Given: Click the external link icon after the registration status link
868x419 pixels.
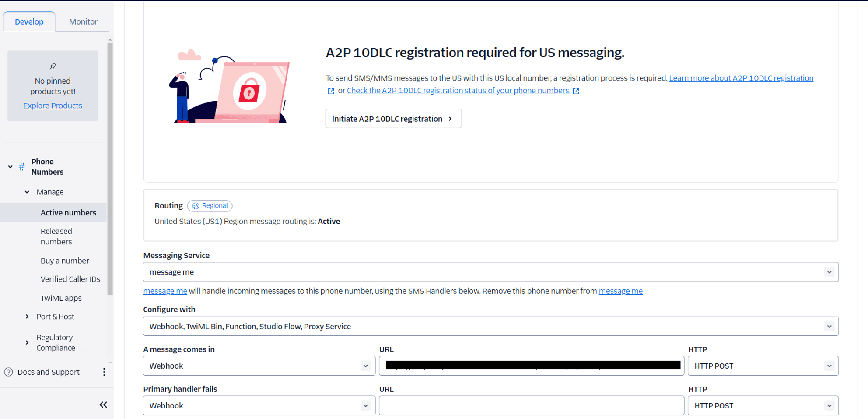Looking at the screenshot, I should pos(576,91).
